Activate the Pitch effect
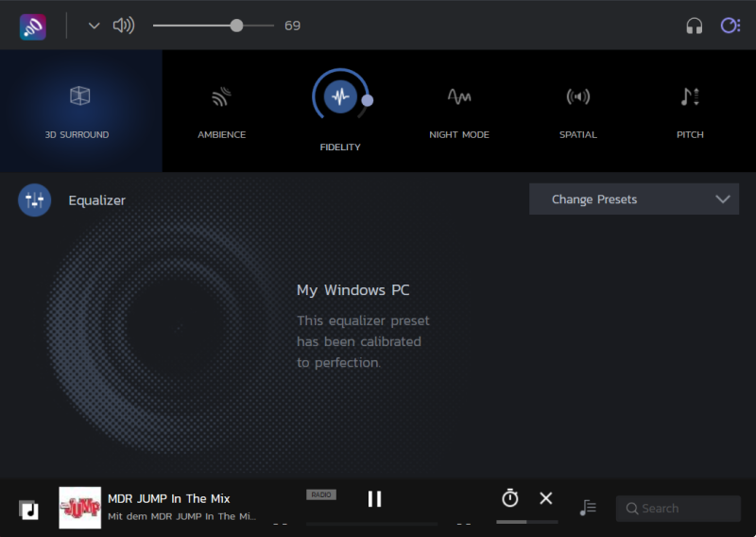The height and width of the screenshot is (537, 756). pyautogui.click(x=690, y=96)
